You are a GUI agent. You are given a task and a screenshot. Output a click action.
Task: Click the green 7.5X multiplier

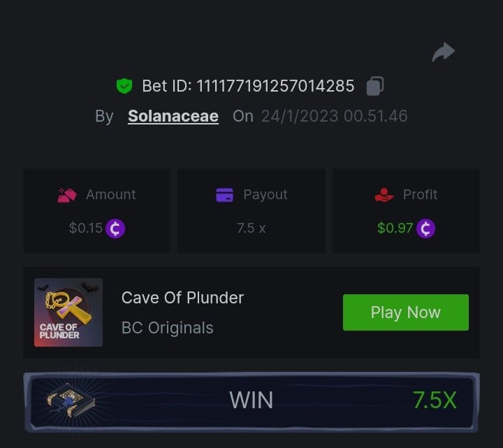coord(435,400)
